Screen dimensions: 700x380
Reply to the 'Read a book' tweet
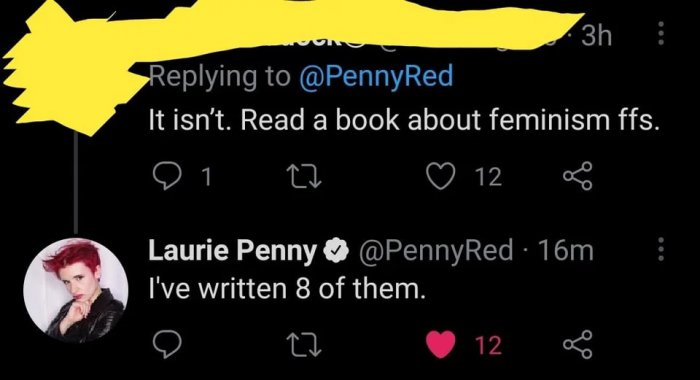click(x=167, y=176)
